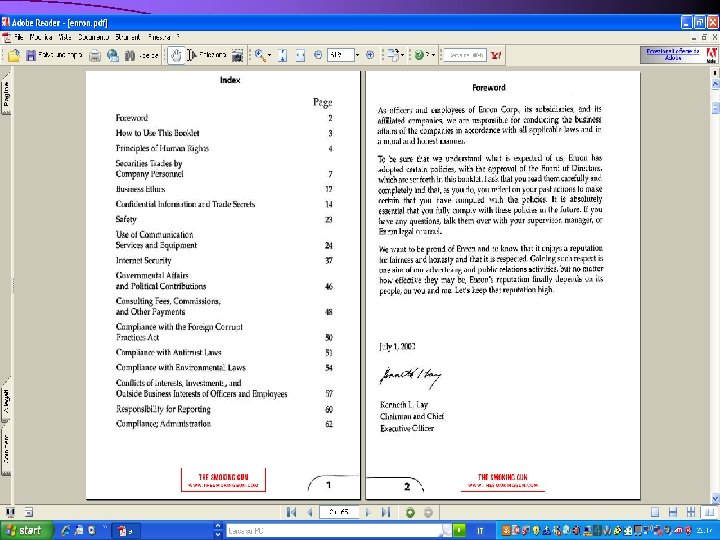The image size is (720, 540).
Task: Go to previous page
Action: [309, 512]
